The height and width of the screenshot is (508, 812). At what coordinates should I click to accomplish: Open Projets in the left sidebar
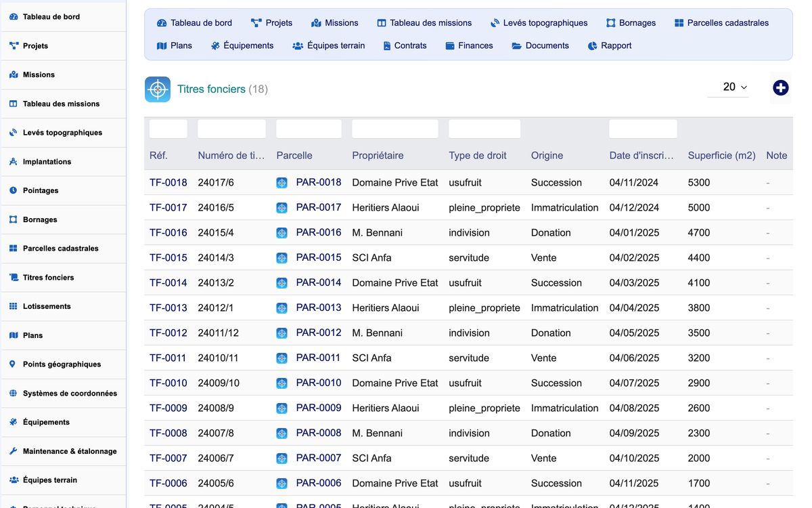tap(63, 46)
